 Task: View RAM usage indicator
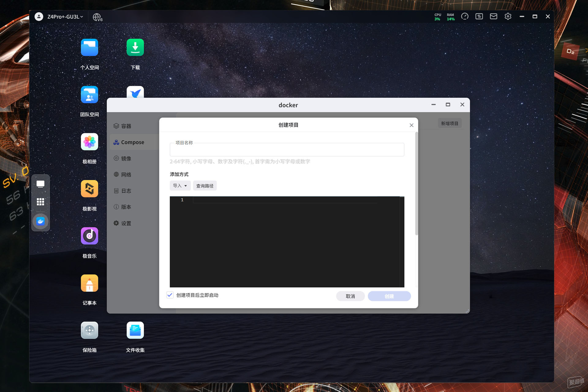450,17
